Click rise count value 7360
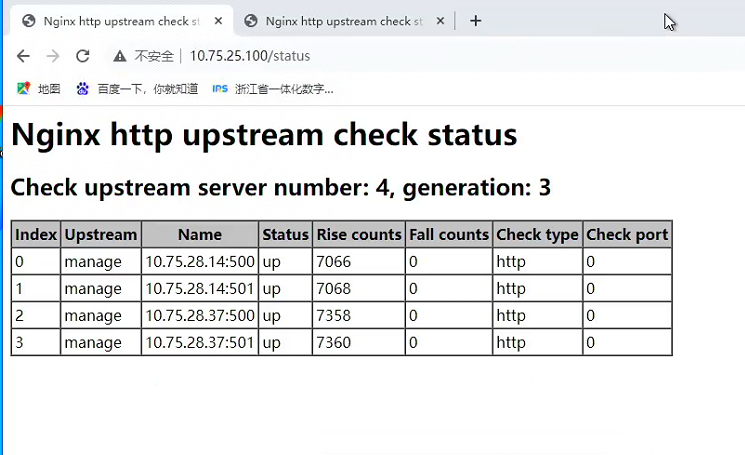Screen dimensions: 745x455 pos(334,342)
